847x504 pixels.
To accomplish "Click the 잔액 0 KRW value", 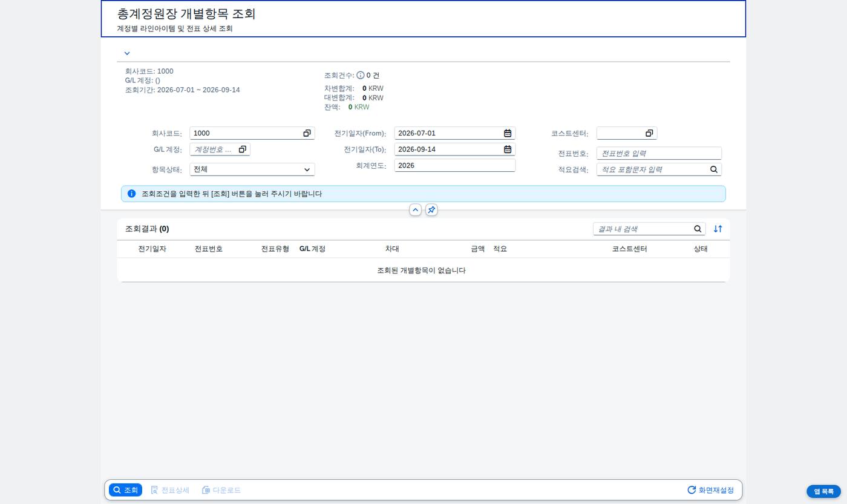I will [359, 107].
